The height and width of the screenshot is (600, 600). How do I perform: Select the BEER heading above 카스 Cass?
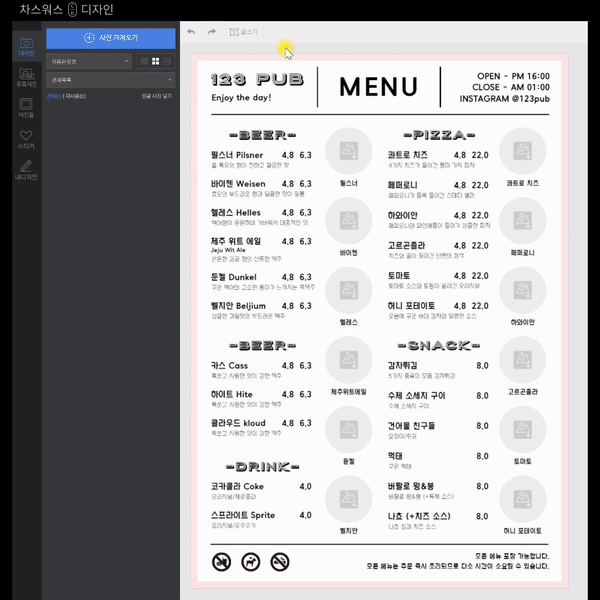[x=262, y=346]
